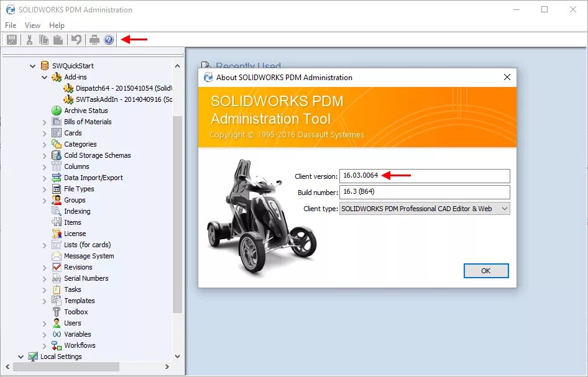588x377 pixels.
Task: Click the Lists (for cards) icon
Action: tap(57, 245)
